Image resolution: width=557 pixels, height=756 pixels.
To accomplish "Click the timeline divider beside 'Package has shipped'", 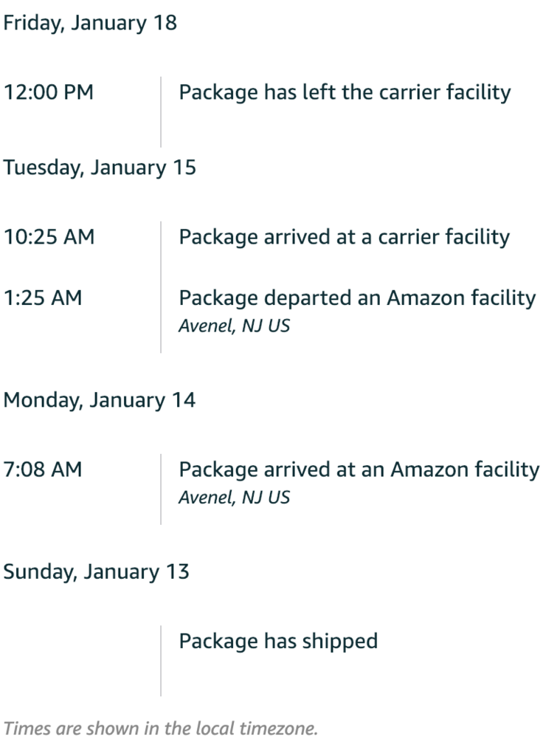I will [x=161, y=661].
